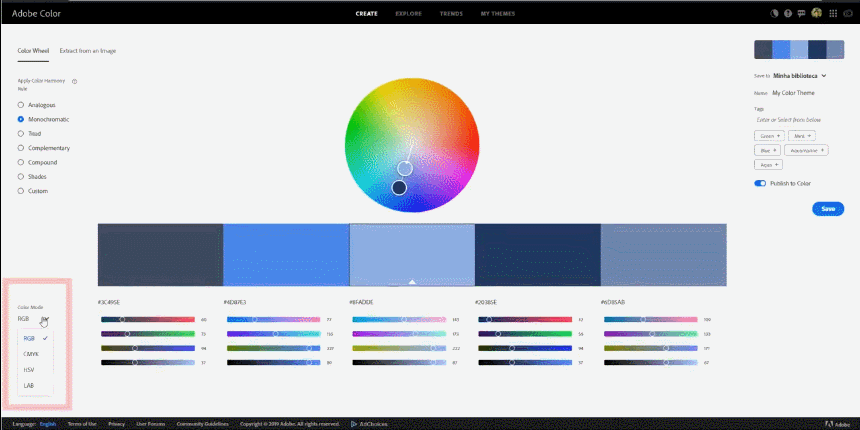
Task: Click the theme preview strip above Save to
Action: point(799,49)
